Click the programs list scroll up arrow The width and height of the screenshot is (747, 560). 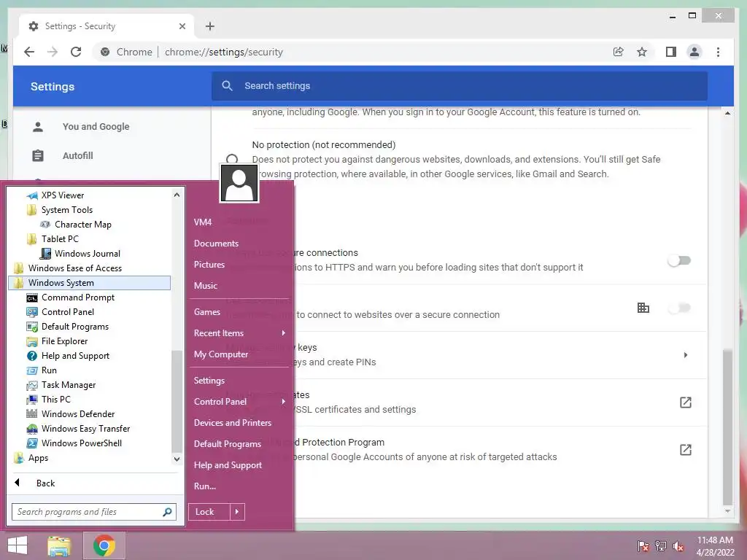pos(177,195)
